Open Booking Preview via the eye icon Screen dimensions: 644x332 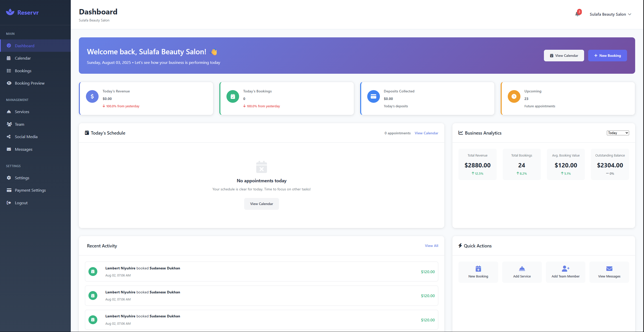tap(9, 83)
